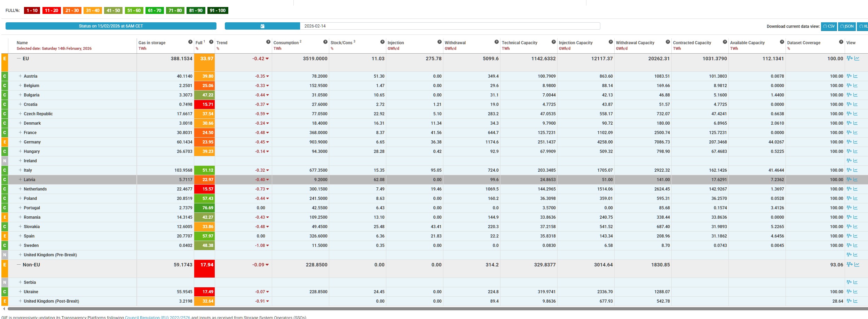The image size is (868, 319).
Task: Click help icon for Injection Capacity column
Action: [611, 42]
